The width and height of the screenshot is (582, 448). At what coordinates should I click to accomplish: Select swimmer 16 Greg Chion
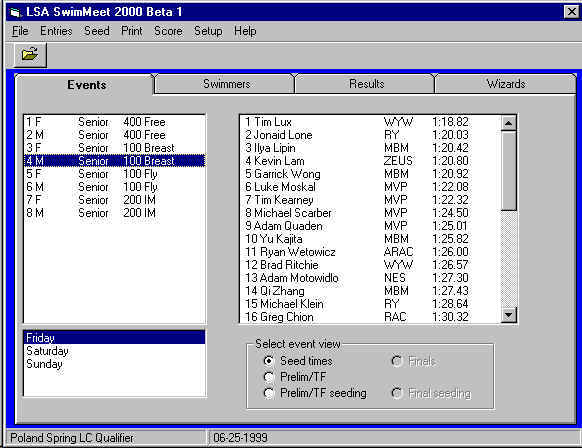(370, 317)
